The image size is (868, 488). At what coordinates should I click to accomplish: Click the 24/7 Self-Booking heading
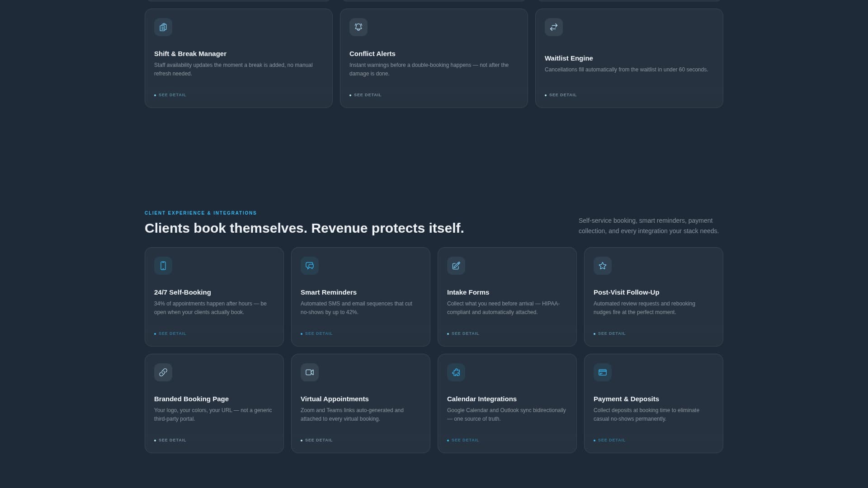183,292
